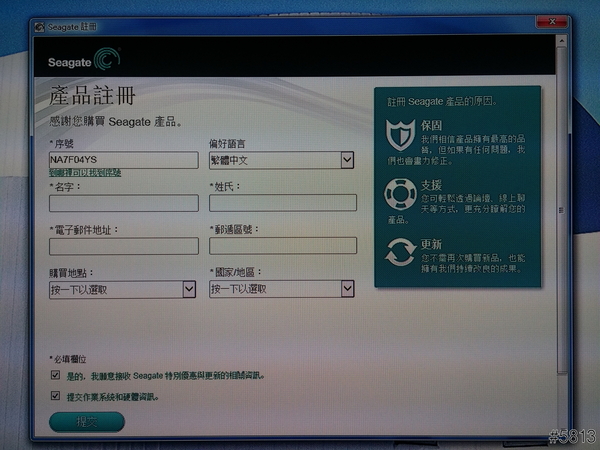Open the 偏好語言 language dropdown
This screenshot has height=450, width=600.
click(x=281, y=160)
